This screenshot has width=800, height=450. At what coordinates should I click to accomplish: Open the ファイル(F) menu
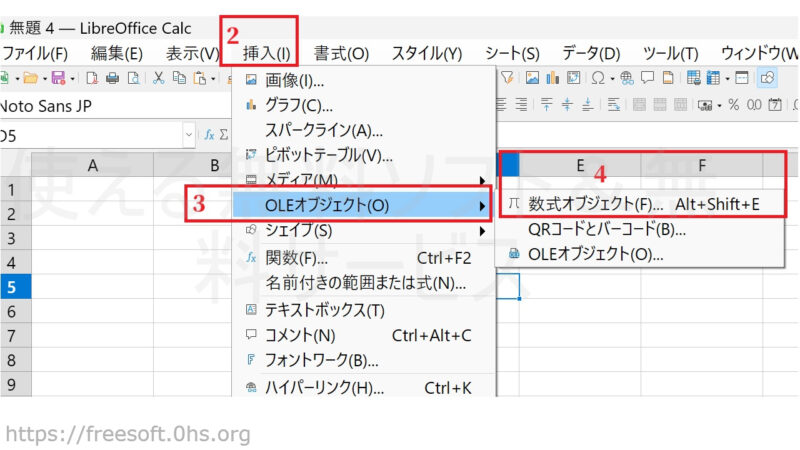[35, 53]
